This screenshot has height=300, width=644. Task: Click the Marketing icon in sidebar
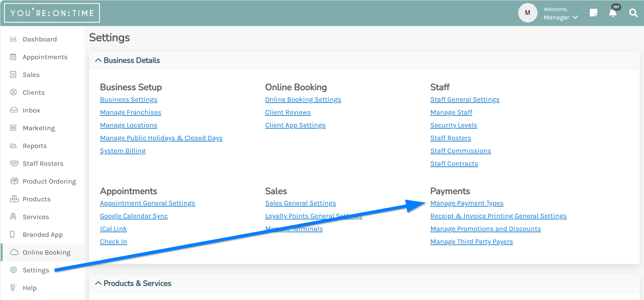click(x=13, y=128)
